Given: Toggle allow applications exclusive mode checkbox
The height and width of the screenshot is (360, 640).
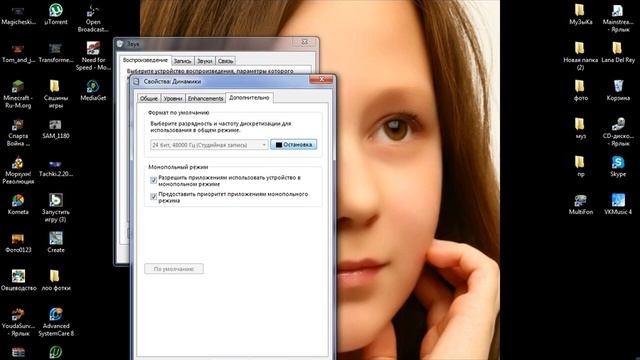Looking at the screenshot, I should pos(153,180).
